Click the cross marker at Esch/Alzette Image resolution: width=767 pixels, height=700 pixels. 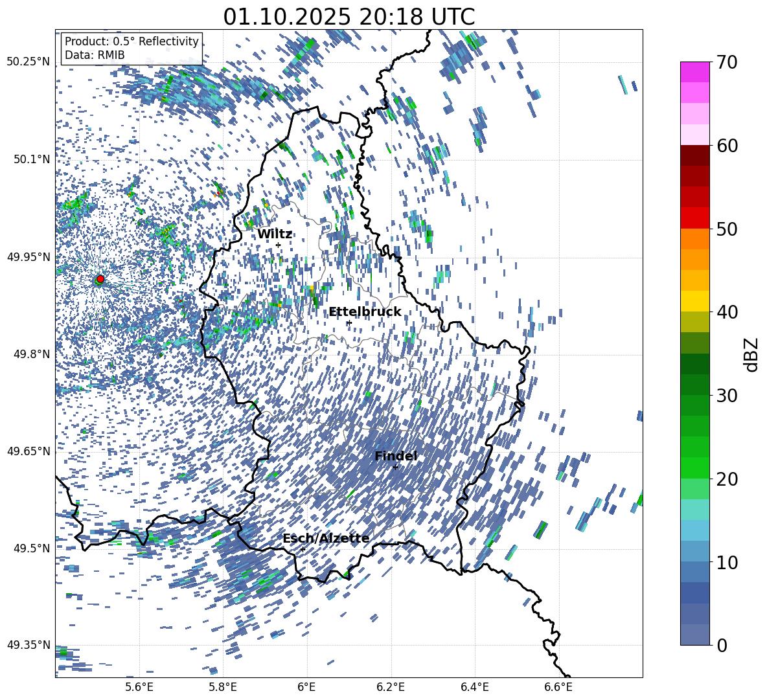[303, 549]
